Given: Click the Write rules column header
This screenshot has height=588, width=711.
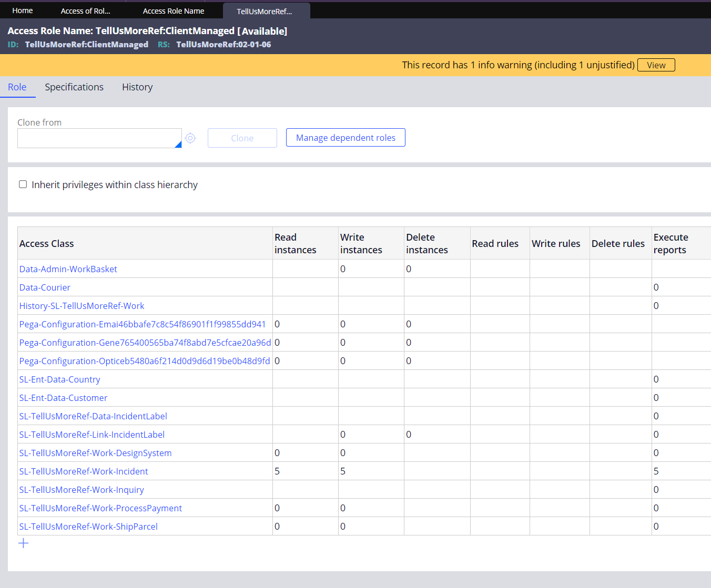Looking at the screenshot, I should pyautogui.click(x=560, y=243).
